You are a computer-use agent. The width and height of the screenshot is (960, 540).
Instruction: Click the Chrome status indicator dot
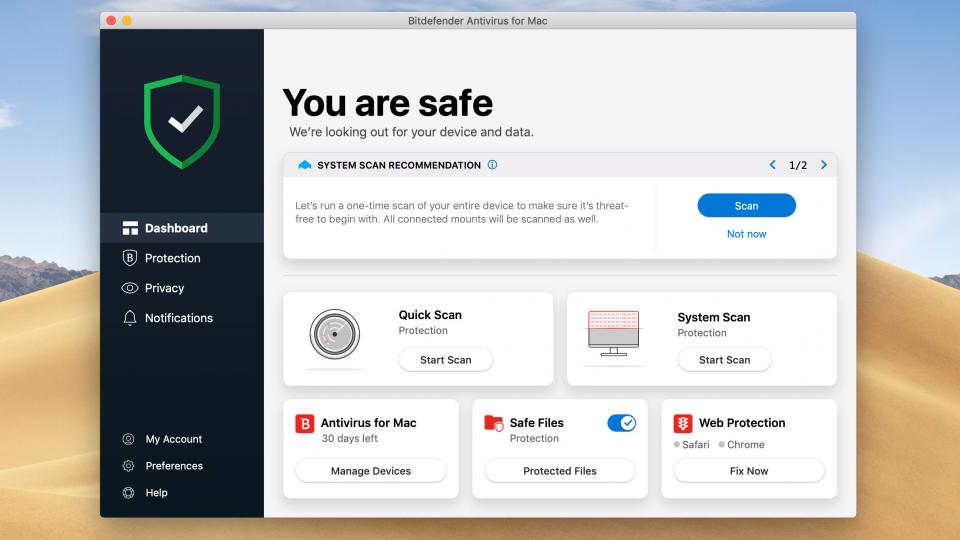point(721,444)
